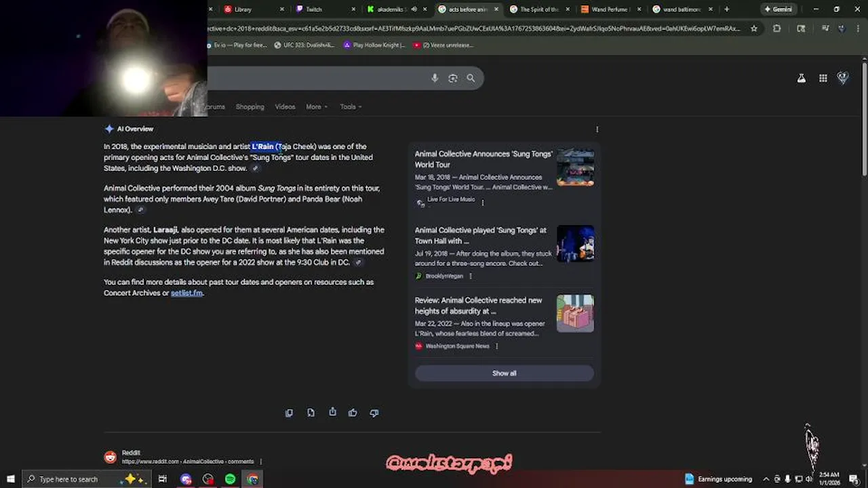Click the Gemini button in Chrome
This screenshot has width=868, height=488.
pos(778,9)
